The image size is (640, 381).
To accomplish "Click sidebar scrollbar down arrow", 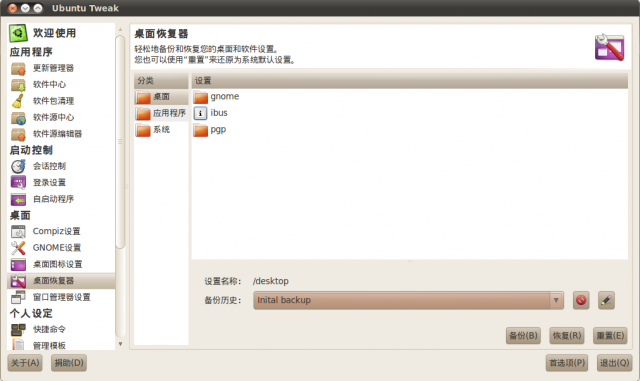I will tap(120, 344).
